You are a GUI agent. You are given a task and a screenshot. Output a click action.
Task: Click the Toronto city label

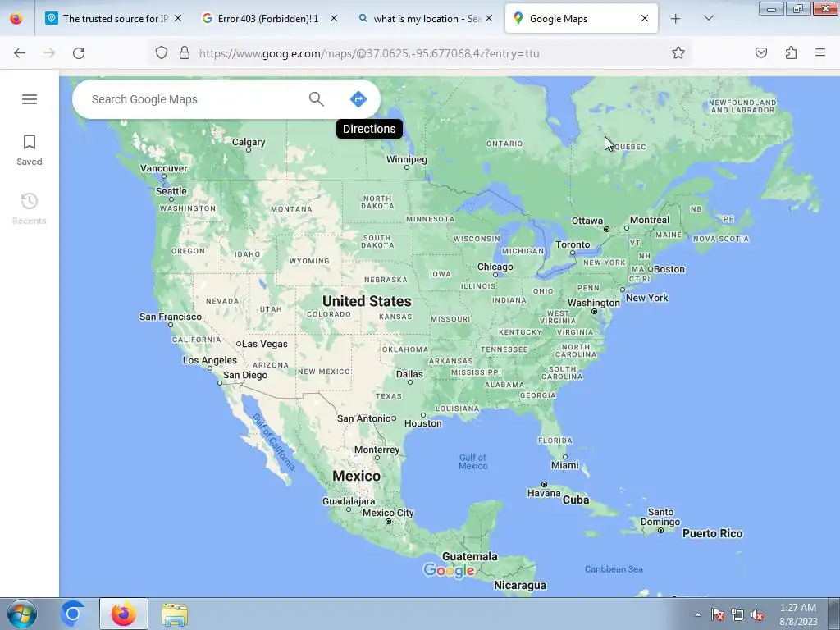pos(573,244)
